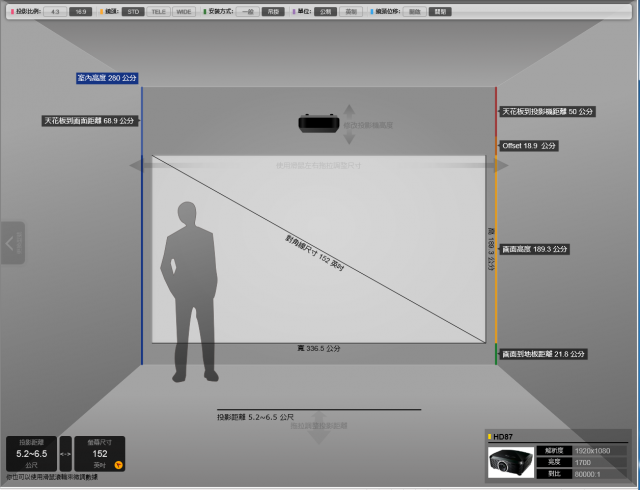Click the up arrow above projector height label
This screenshot has width=640, height=490.
pos(349,110)
